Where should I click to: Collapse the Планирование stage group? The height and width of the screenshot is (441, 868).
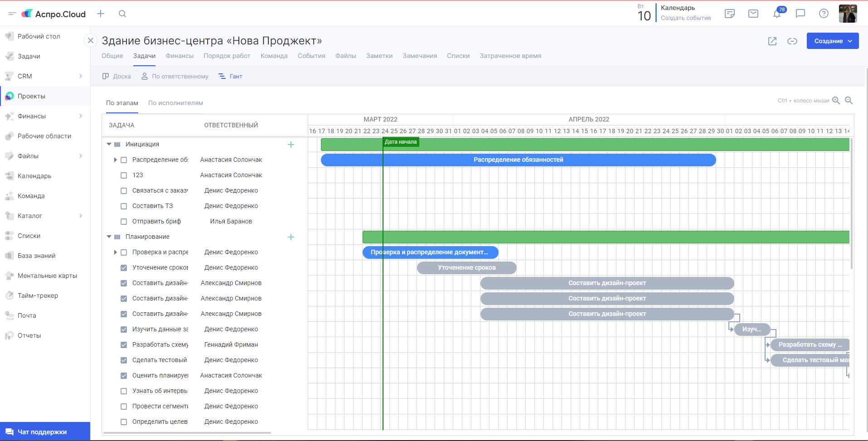pos(109,237)
